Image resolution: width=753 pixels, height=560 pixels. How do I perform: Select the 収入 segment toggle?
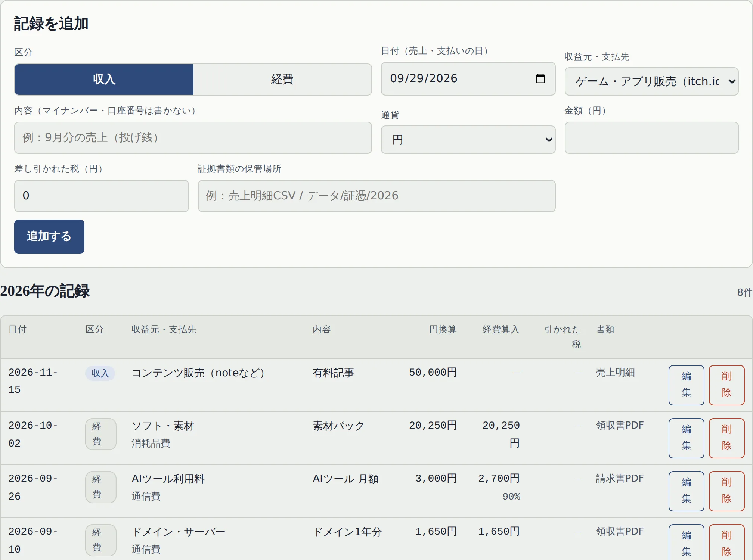point(104,79)
